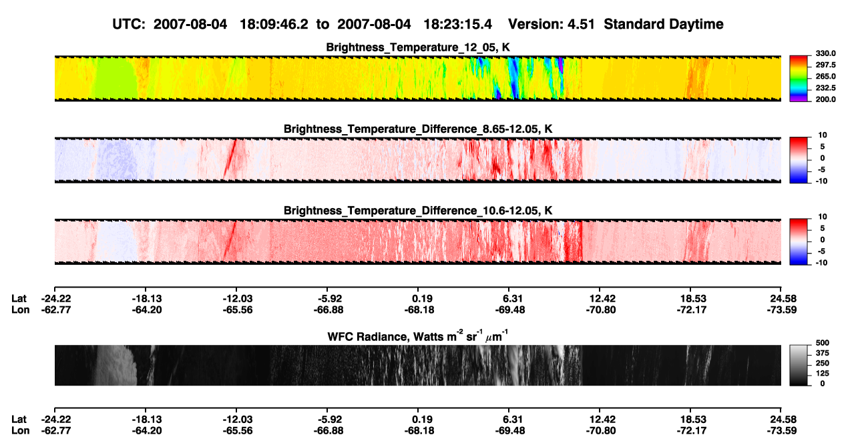Click the blue-purple cold cloud streaks in temperature strip
The width and height of the screenshot is (868, 445).
coord(514,78)
